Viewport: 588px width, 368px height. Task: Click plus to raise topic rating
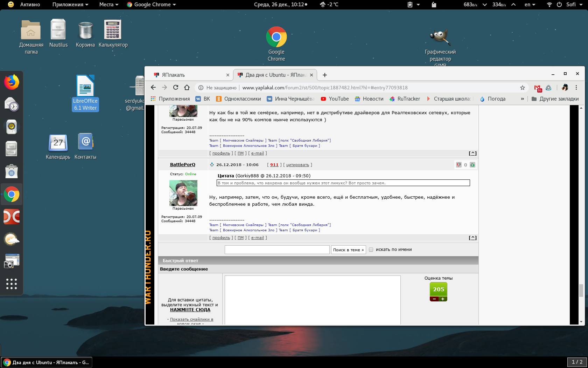point(443,299)
